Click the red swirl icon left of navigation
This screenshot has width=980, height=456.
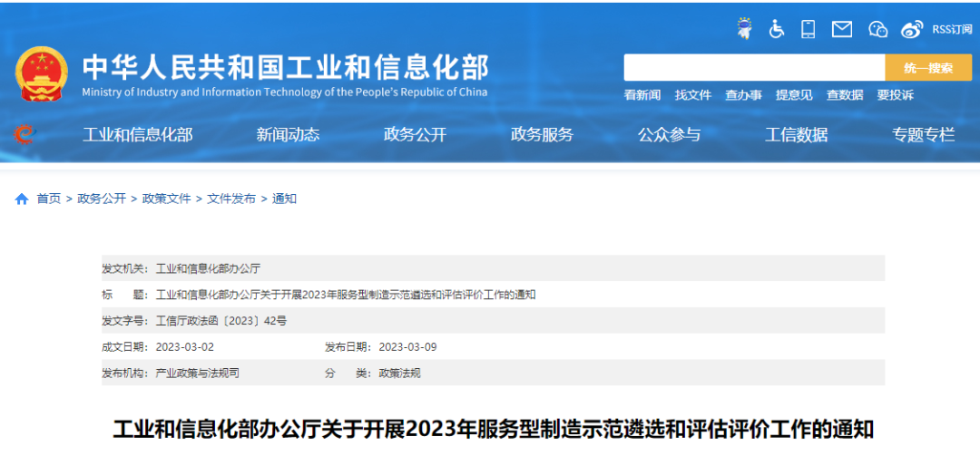pyautogui.click(x=24, y=134)
